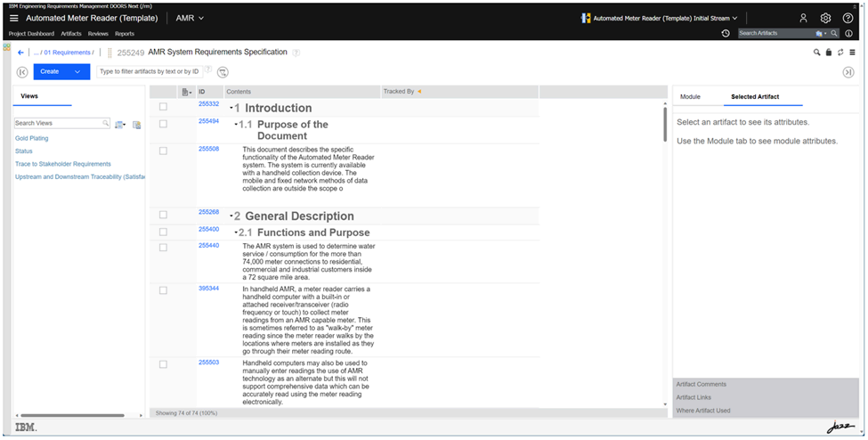Image resolution: width=868 pixels, height=440 pixels.
Task: Click the save view icon in Views panel
Action: pyautogui.click(x=136, y=125)
